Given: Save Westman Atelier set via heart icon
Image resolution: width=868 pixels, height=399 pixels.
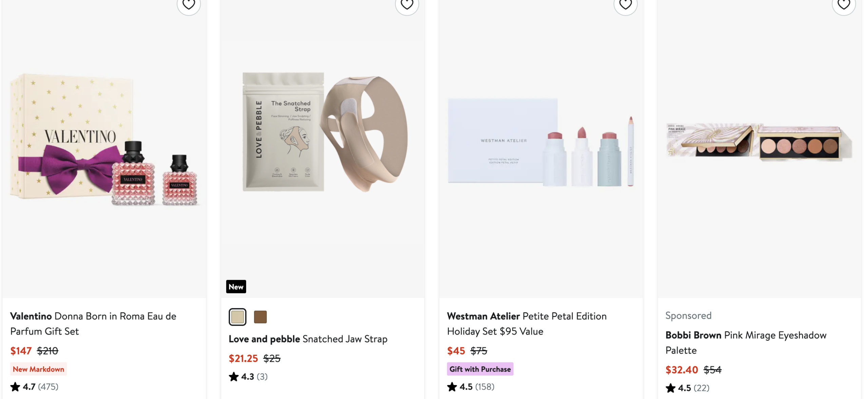Looking at the screenshot, I should [x=625, y=5].
